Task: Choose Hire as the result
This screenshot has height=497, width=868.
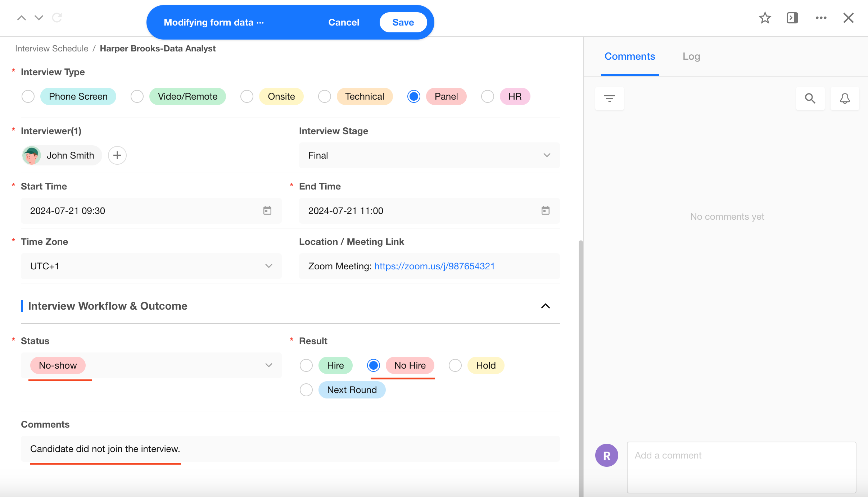Action: (306, 365)
